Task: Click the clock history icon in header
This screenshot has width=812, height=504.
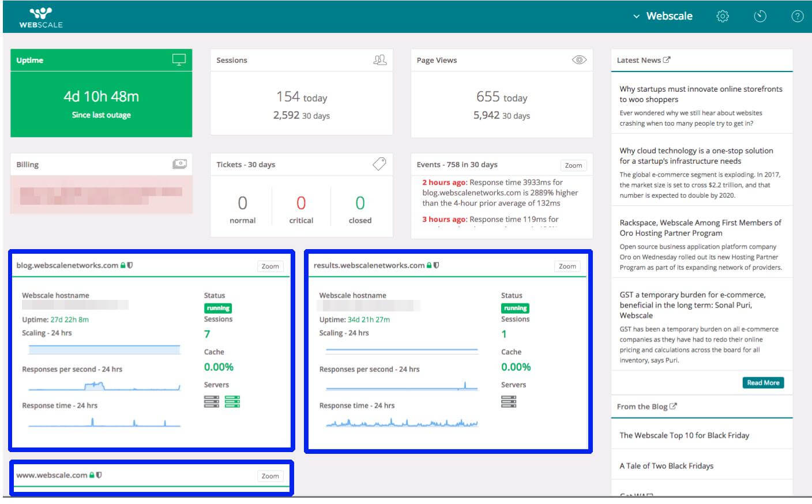Action: coord(760,16)
